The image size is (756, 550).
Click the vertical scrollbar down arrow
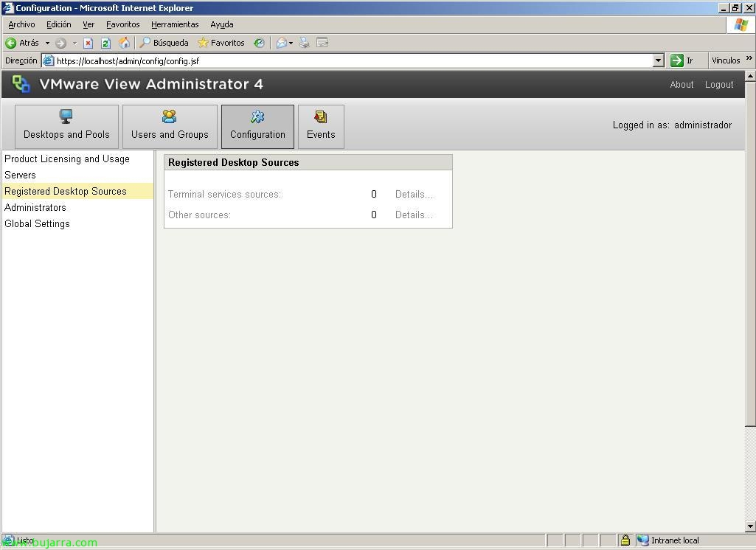click(x=750, y=526)
